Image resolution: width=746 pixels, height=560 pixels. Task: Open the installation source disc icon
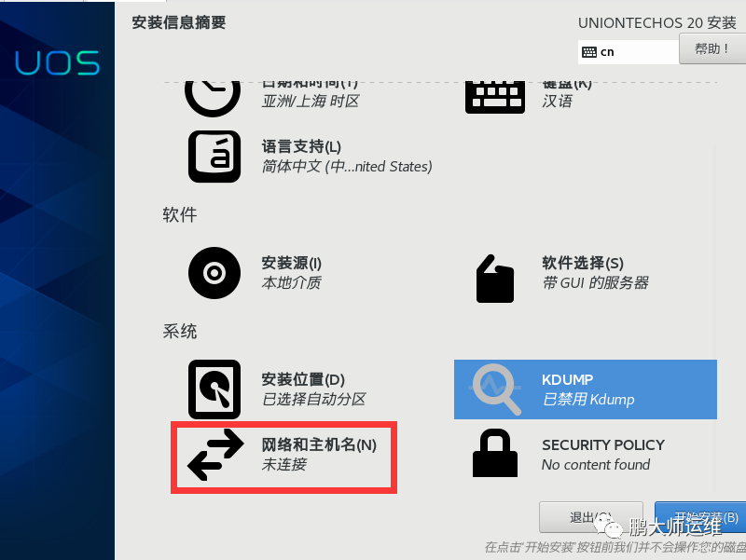click(214, 273)
